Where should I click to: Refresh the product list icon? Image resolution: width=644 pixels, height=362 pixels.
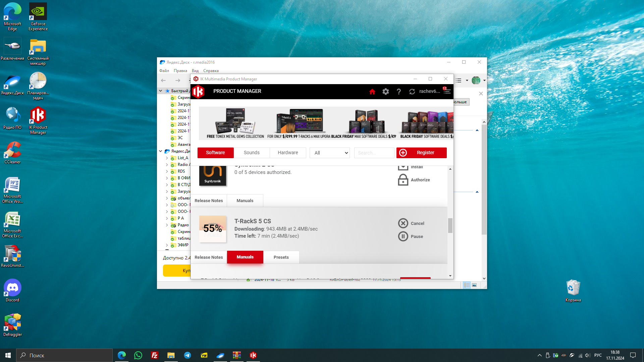(x=412, y=92)
